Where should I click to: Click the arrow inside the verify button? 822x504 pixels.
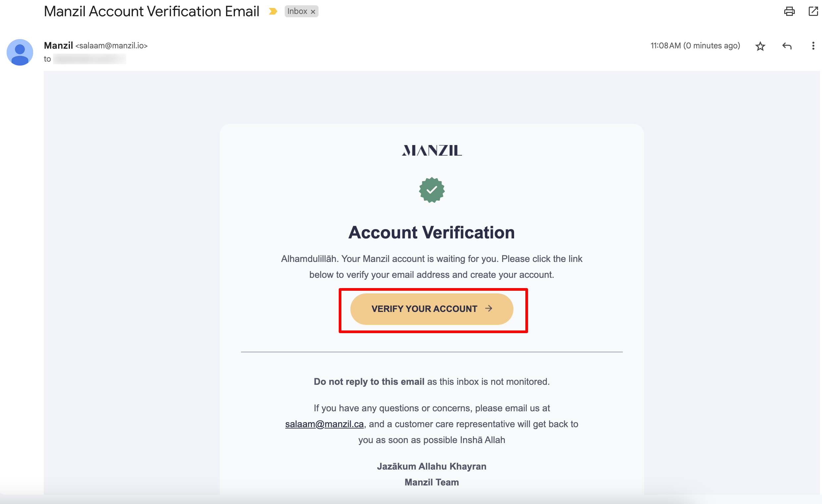[x=489, y=309]
